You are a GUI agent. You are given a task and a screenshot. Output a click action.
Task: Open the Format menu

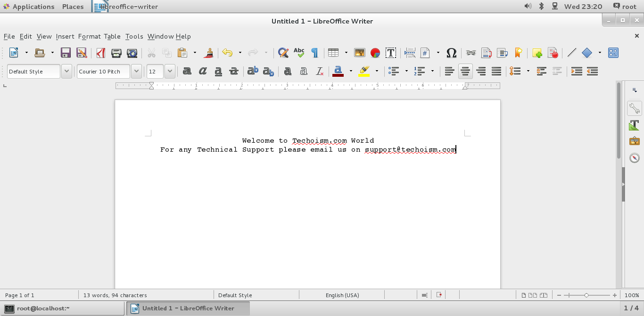[x=90, y=36]
